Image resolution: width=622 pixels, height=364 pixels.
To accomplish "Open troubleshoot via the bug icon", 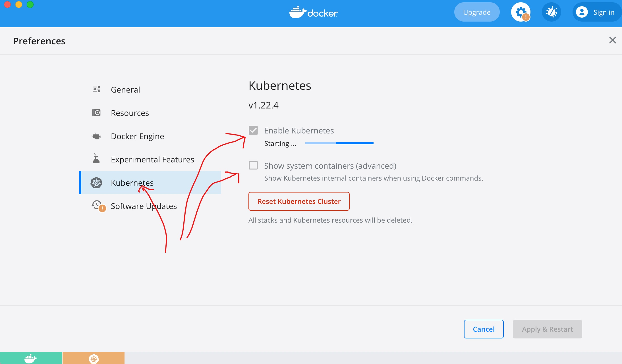I will pyautogui.click(x=551, y=12).
